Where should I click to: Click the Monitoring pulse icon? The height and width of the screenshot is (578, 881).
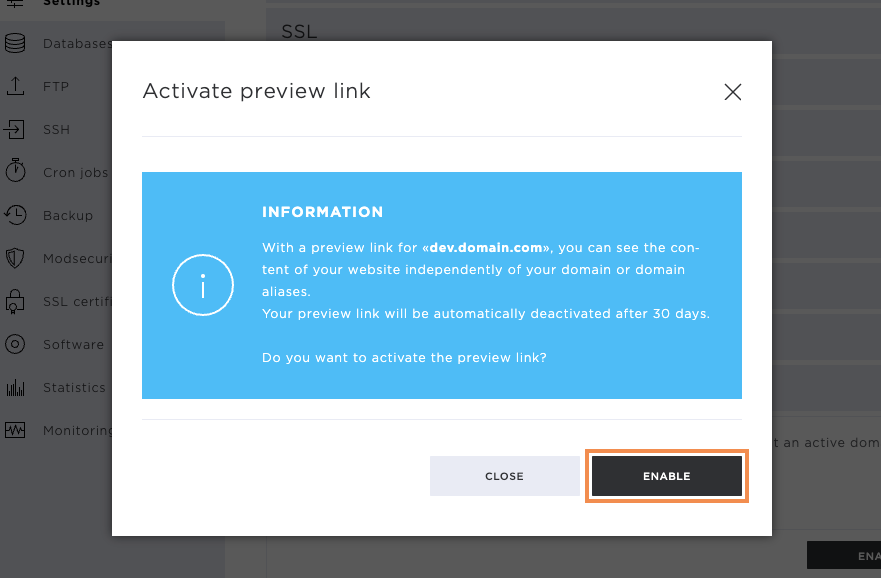(15, 430)
